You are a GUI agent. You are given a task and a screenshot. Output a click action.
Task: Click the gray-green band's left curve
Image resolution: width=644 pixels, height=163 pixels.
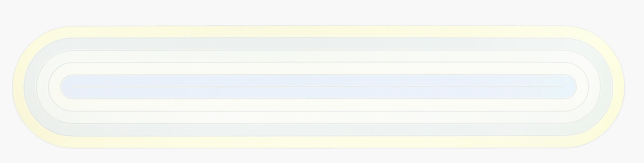pos(30,87)
